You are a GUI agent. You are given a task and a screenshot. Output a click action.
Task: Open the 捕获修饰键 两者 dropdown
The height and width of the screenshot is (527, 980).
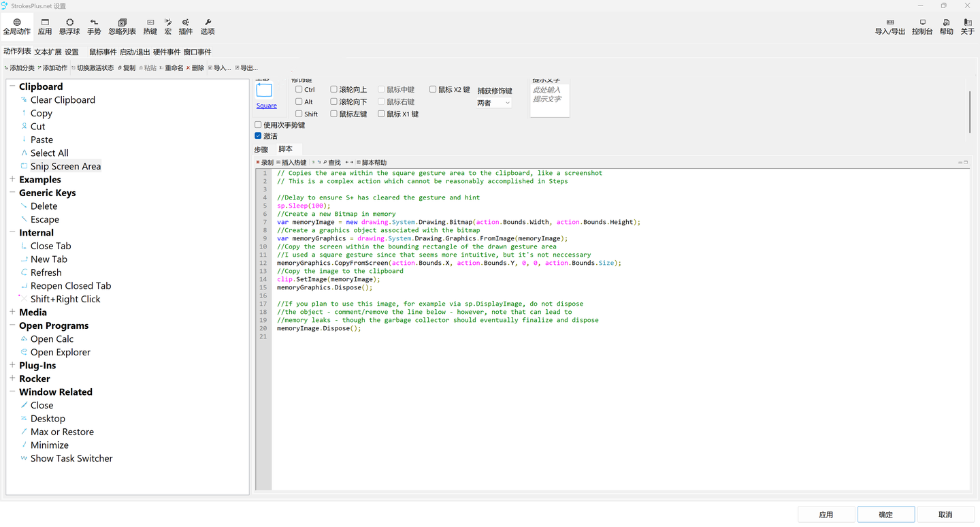pyautogui.click(x=494, y=103)
